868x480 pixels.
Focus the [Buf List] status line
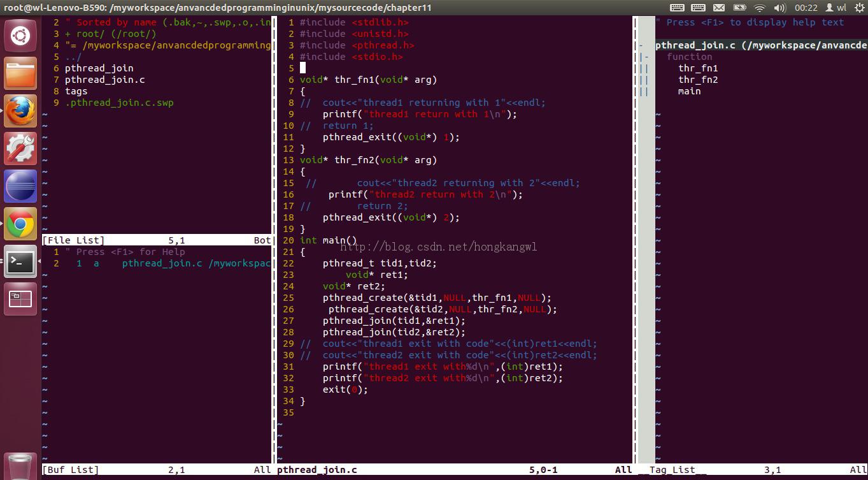pyautogui.click(x=157, y=470)
